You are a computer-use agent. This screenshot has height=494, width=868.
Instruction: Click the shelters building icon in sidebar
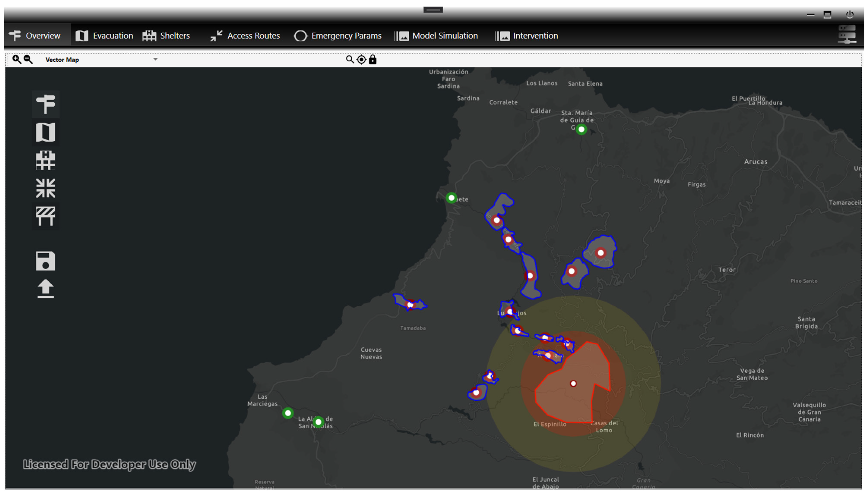[46, 160]
